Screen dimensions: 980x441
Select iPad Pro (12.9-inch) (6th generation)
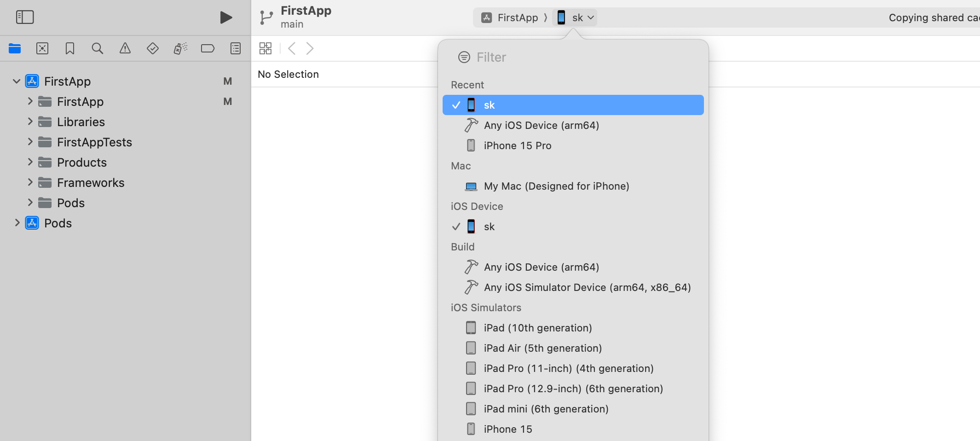tap(573, 389)
